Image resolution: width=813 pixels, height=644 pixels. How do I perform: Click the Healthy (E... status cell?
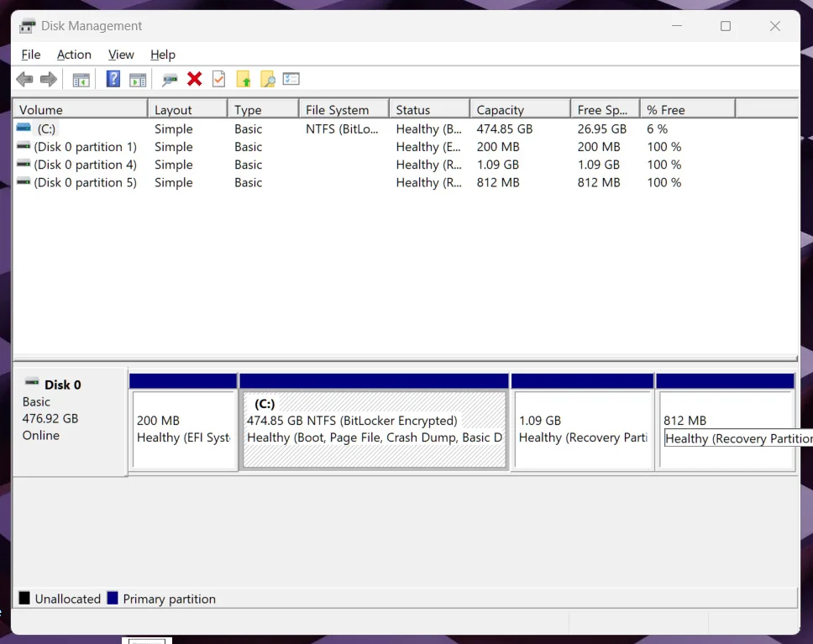428,147
